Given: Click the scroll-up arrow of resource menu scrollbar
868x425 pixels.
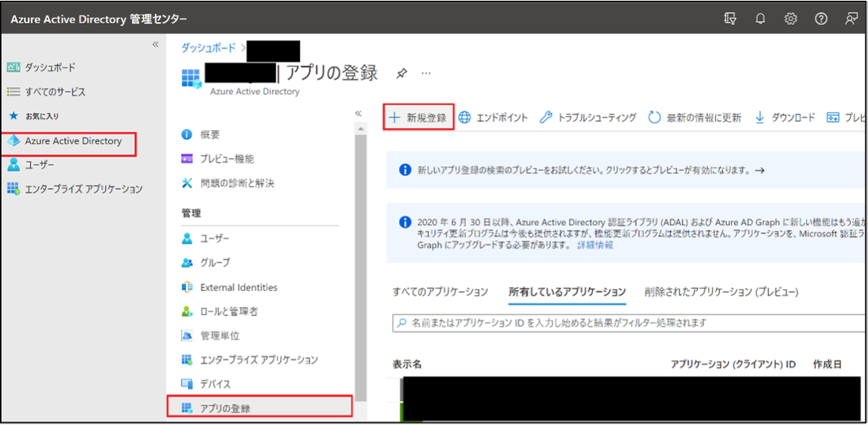Looking at the screenshot, I should click(360, 129).
